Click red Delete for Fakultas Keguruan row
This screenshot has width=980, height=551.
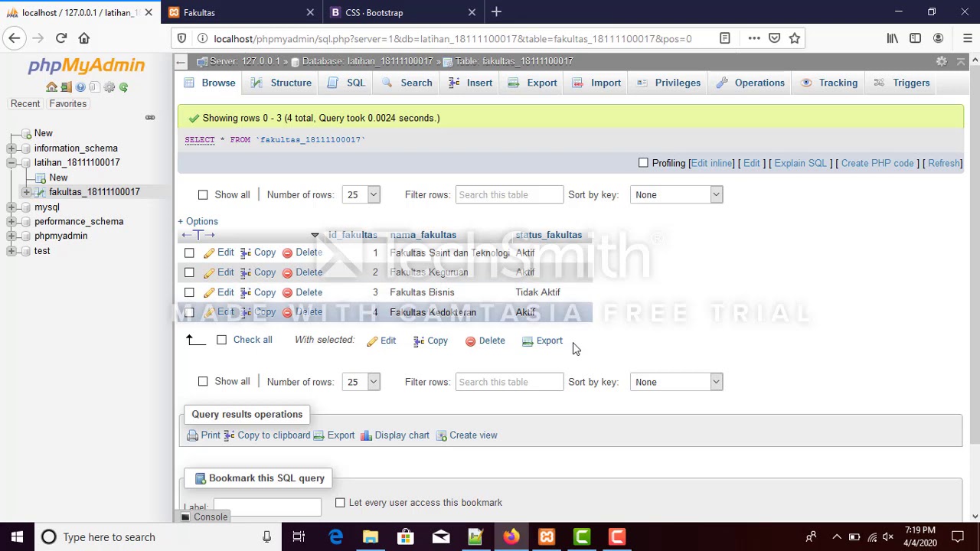(x=302, y=272)
